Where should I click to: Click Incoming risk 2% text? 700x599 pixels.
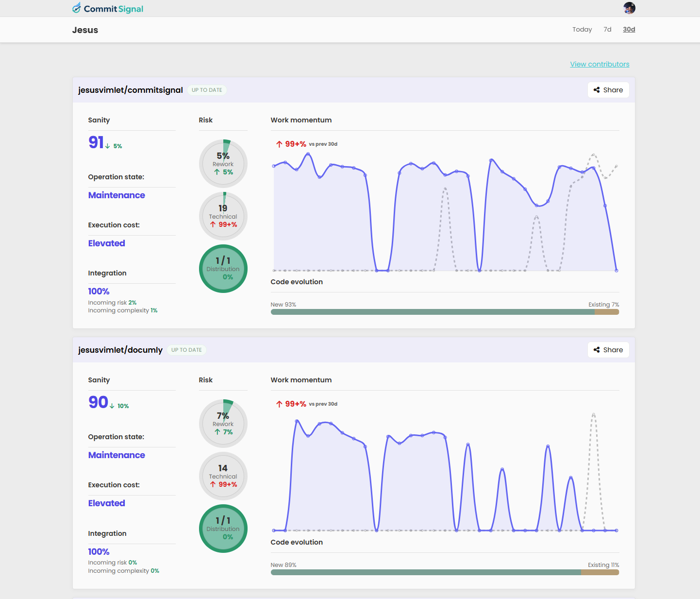coord(112,303)
